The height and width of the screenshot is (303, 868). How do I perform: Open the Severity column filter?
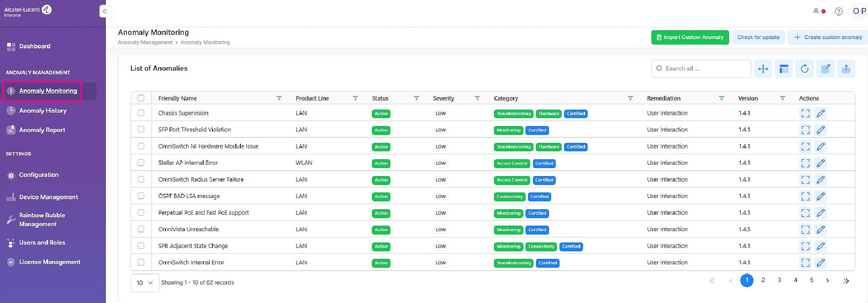(477, 98)
